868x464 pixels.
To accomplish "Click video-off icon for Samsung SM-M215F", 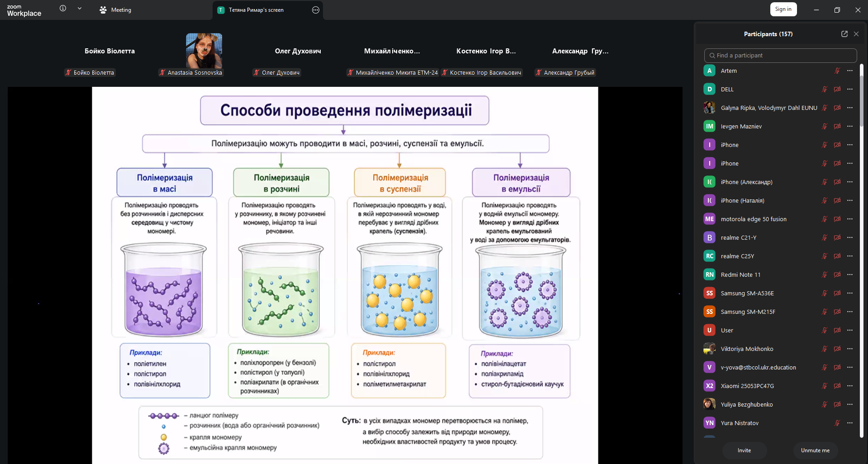I will [x=837, y=312].
